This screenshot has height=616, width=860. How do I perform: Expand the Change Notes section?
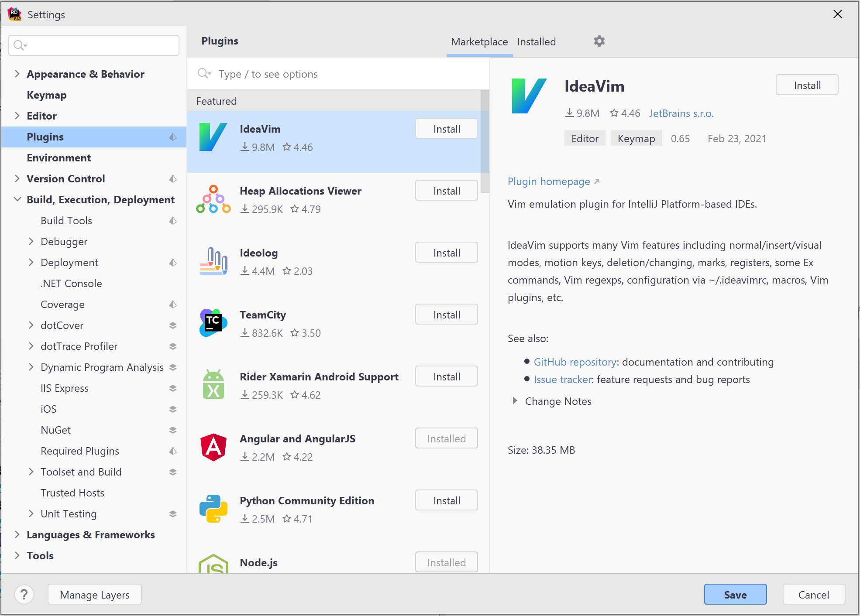point(515,401)
